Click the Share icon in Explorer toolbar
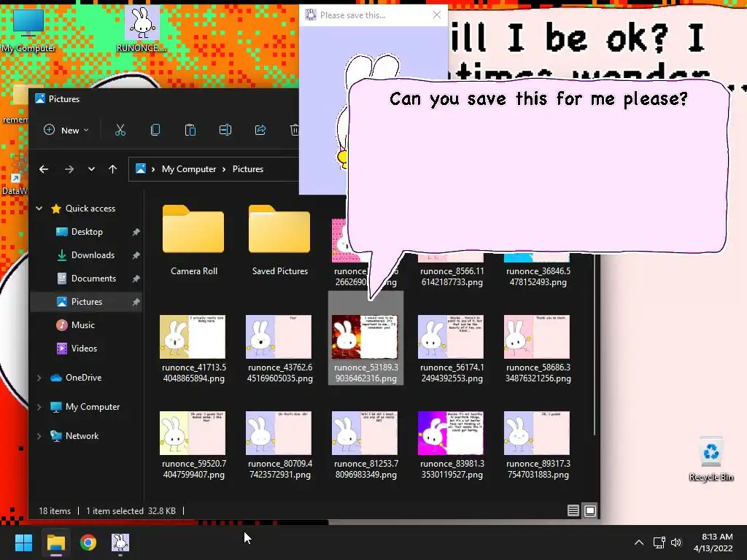The width and height of the screenshot is (747, 560). click(x=260, y=130)
